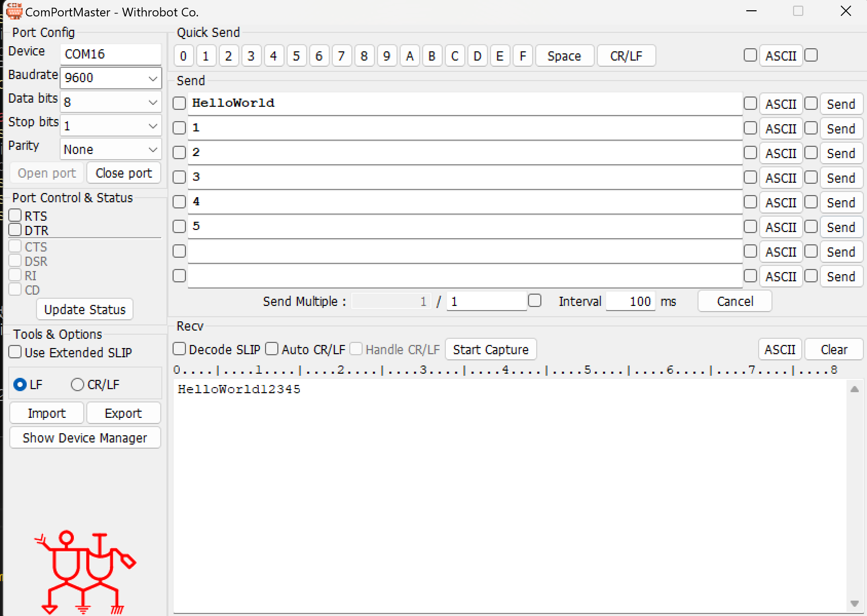Click the Cancel button
The height and width of the screenshot is (616, 867).
[x=734, y=301]
